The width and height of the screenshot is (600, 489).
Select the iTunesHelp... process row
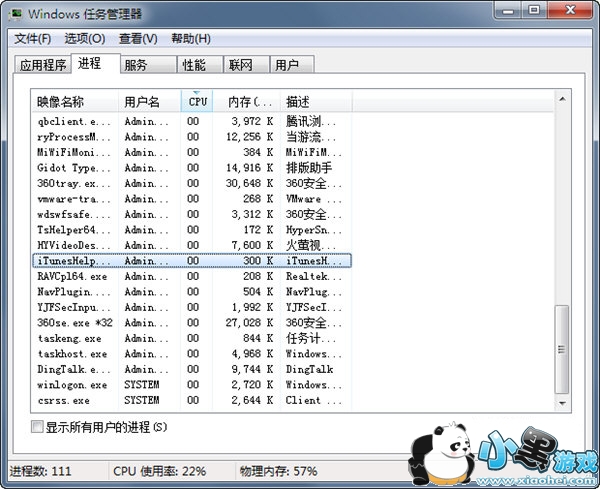point(191,261)
